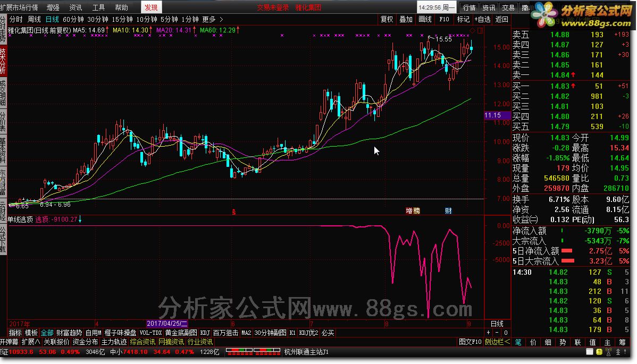Image resolution: width=637 pixels, height=364 pixels.
Task: Open the 行业资讯 tab
Action: 200,342
